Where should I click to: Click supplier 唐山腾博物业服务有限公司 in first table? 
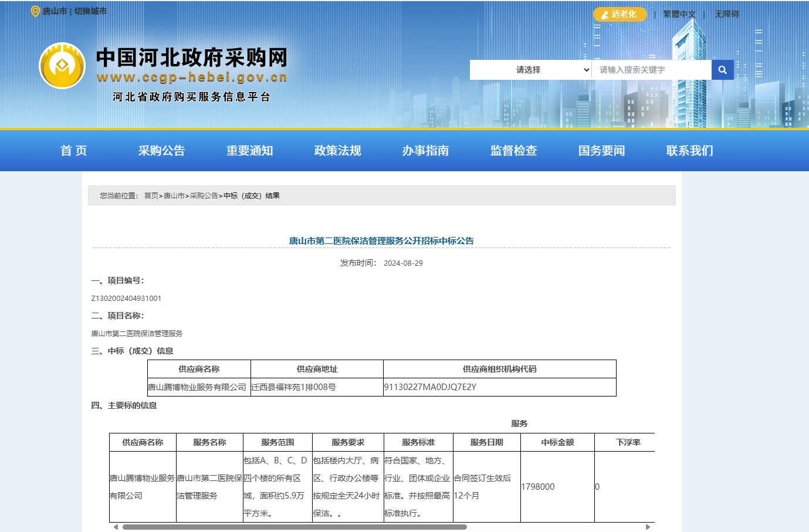click(x=197, y=387)
